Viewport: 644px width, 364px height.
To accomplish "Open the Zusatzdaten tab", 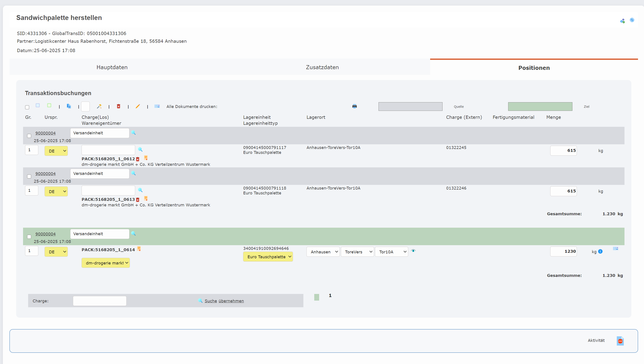I will click(322, 67).
